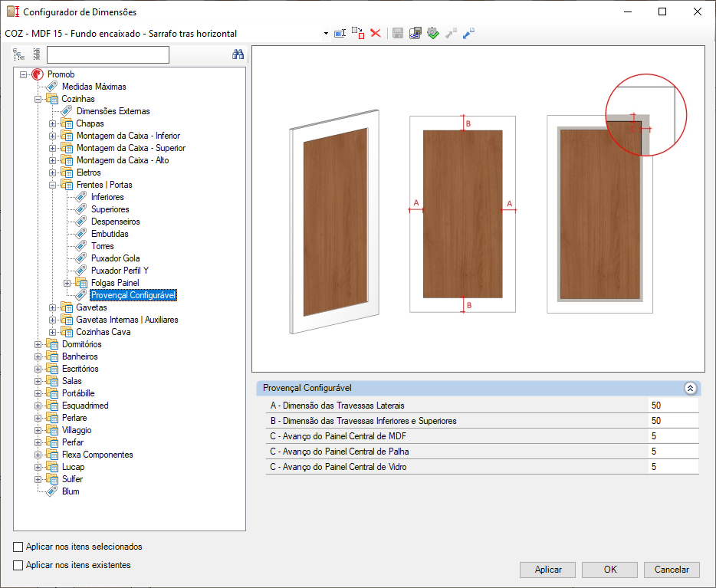Viewport: 716px width, 588px height.
Task: Click the tag icon beside Inferiores
Action: tap(80, 197)
